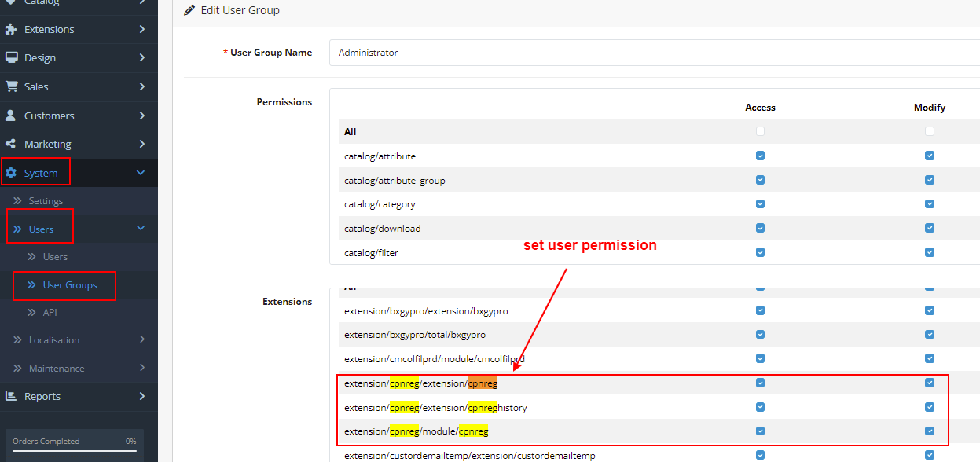Open the API menu item
The width and height of the screenshot is (980, 462).
[50, 313]
